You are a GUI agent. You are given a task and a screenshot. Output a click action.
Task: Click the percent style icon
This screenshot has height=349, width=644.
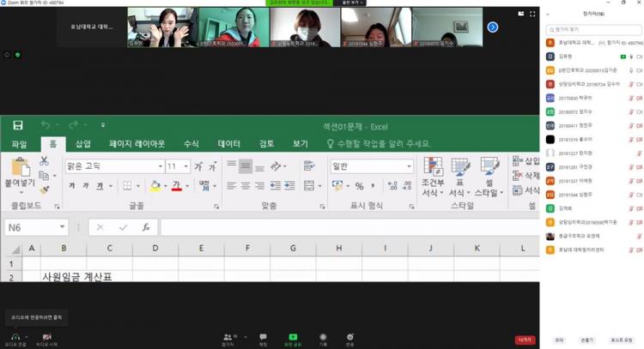[x=359, y=185]
